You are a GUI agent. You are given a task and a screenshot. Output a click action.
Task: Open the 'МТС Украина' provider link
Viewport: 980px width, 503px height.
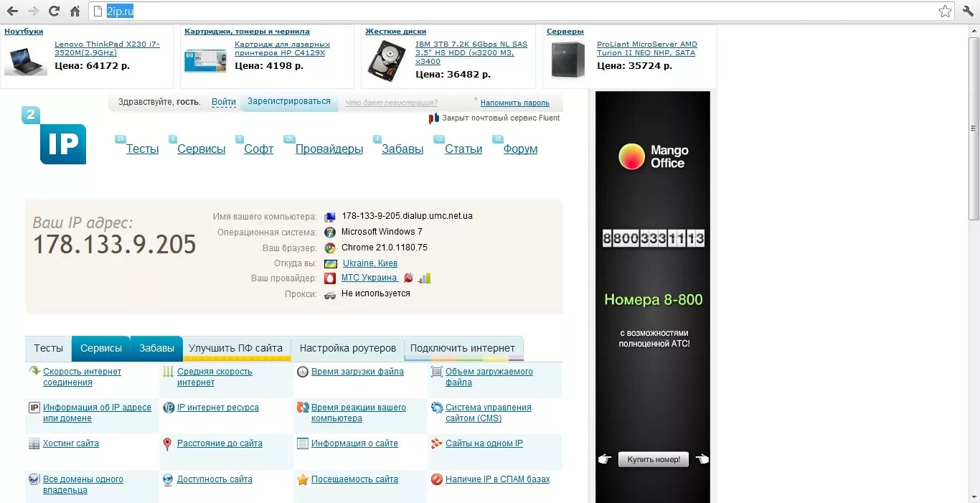369,278
